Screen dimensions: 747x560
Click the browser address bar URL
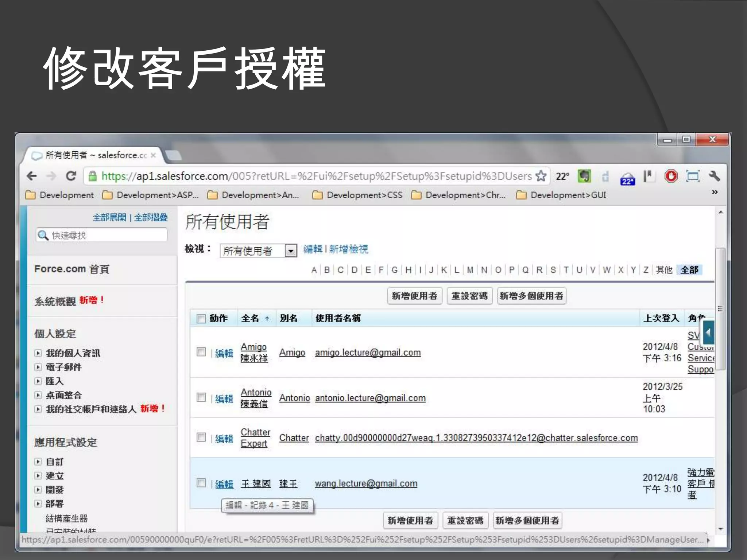(317, 176)
